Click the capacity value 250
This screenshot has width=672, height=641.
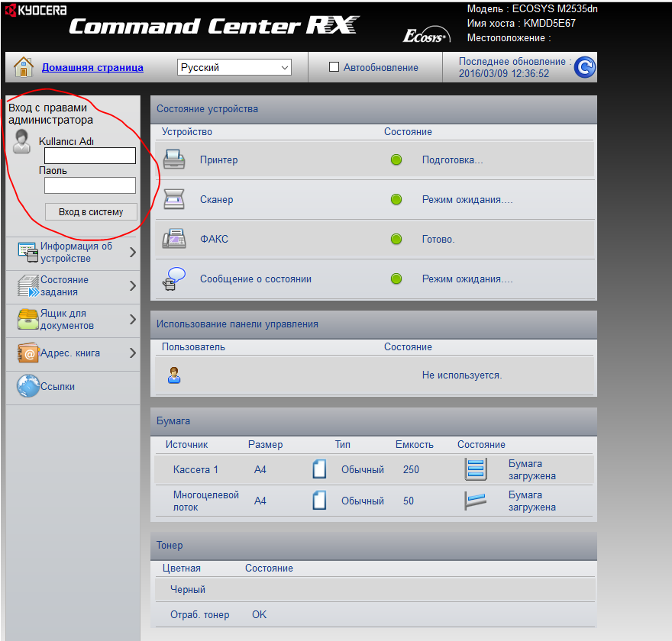411,469
